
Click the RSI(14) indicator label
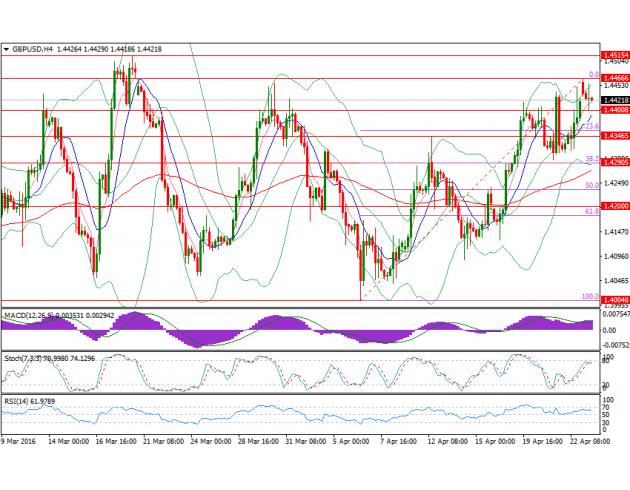tap(19, 401)
